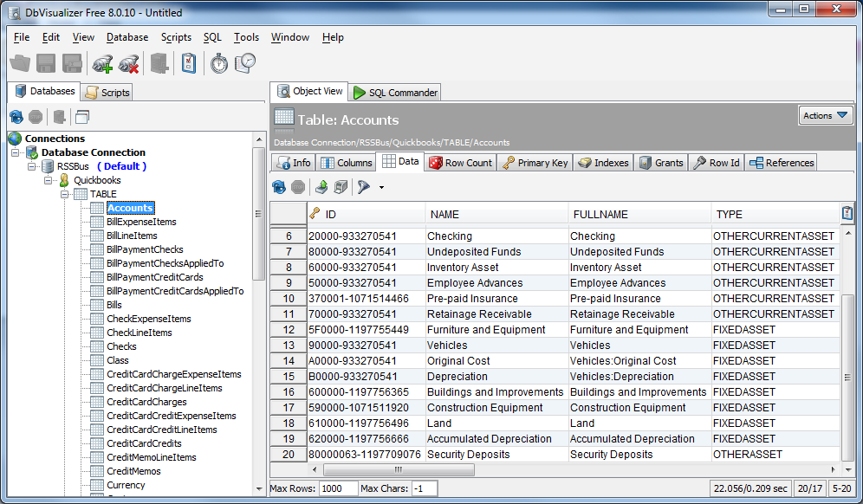Click the clock history toolbar icon
The image size is (863, 504).
[245, 63]
